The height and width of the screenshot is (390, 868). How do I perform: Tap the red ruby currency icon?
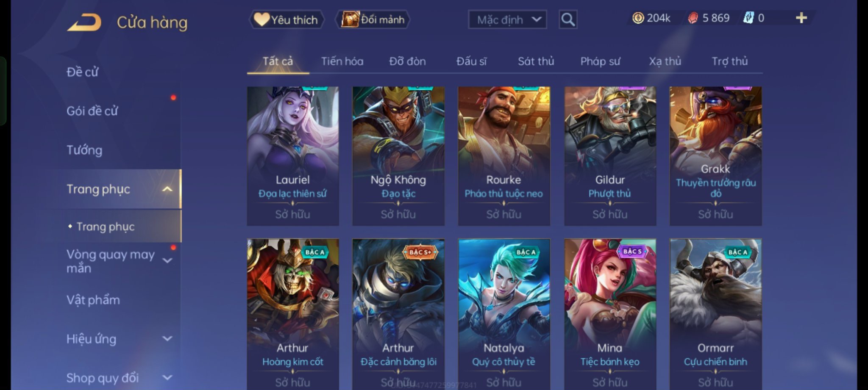click(x=693, y=18)
